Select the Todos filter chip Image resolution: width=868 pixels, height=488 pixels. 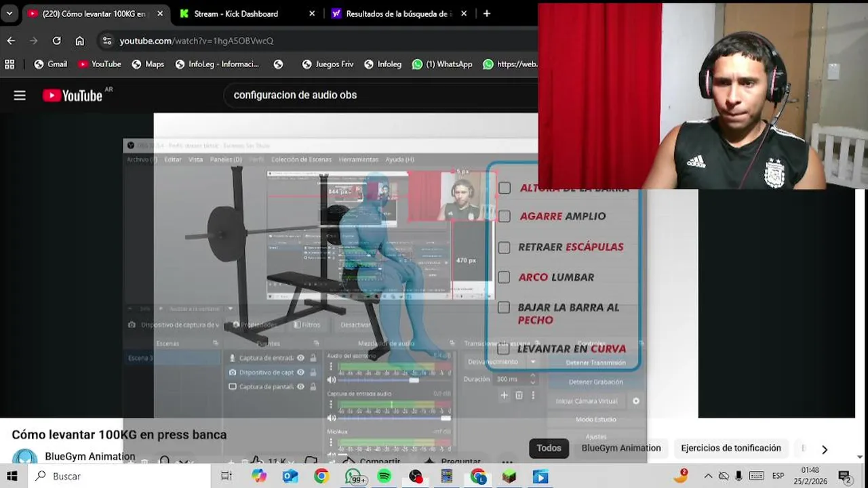point(549,448)
